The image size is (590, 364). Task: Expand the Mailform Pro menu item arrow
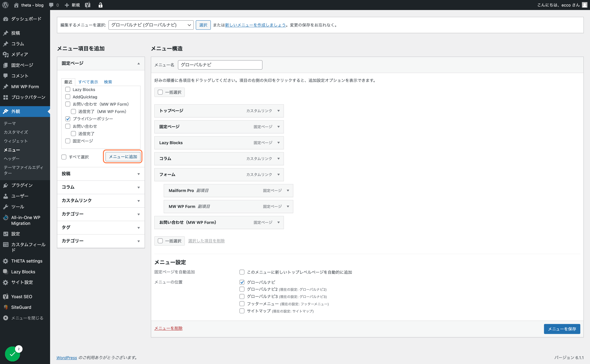click(x=288, y=190)
